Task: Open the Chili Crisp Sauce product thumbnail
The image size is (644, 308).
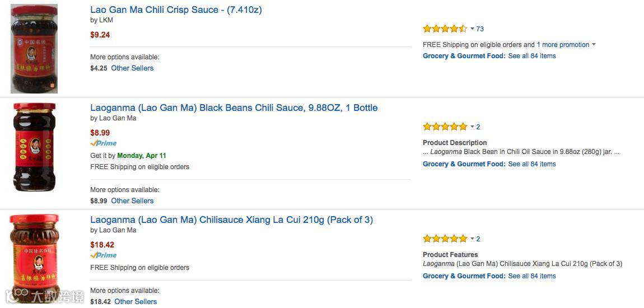Action: click(34, 49)
